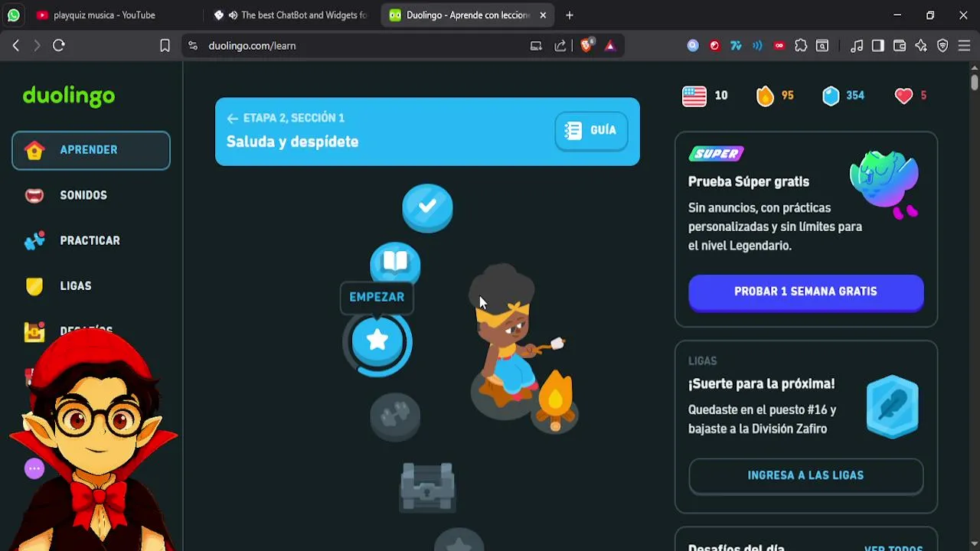Click Ingresa a las ligas button

click(806, 476)
